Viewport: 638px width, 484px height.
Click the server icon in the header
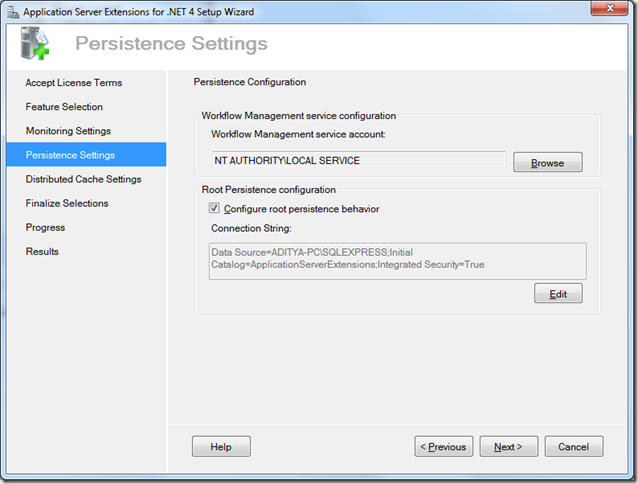tap(36, 45)
